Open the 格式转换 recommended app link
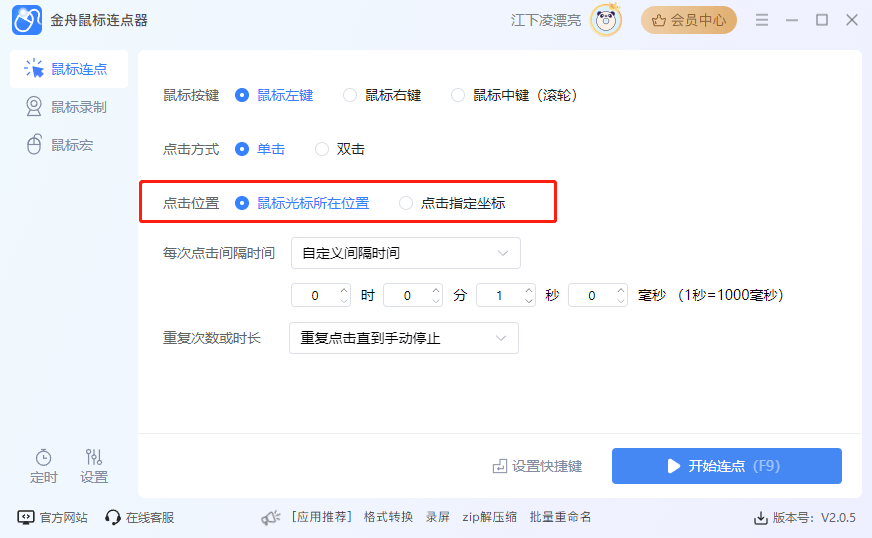 [388, 517]
